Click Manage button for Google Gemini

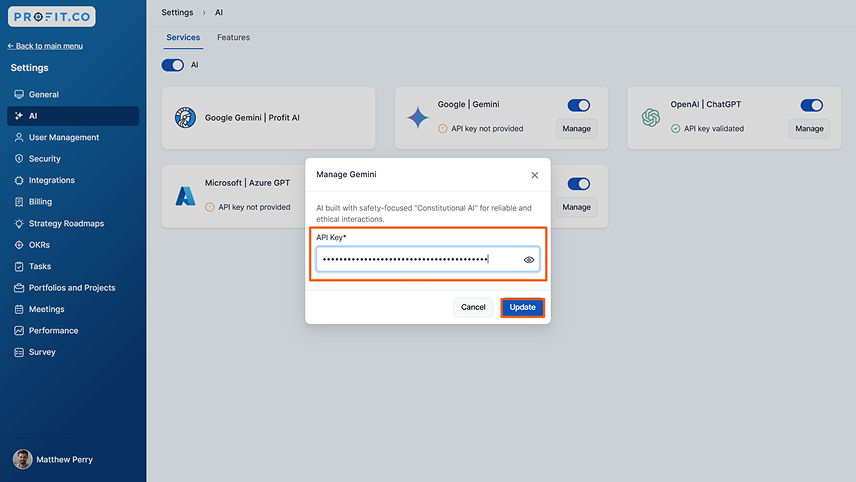click(576, 129)
